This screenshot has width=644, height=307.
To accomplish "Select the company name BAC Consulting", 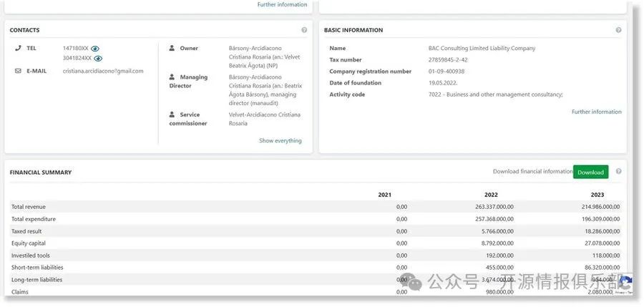I will (x=482, y=48).
